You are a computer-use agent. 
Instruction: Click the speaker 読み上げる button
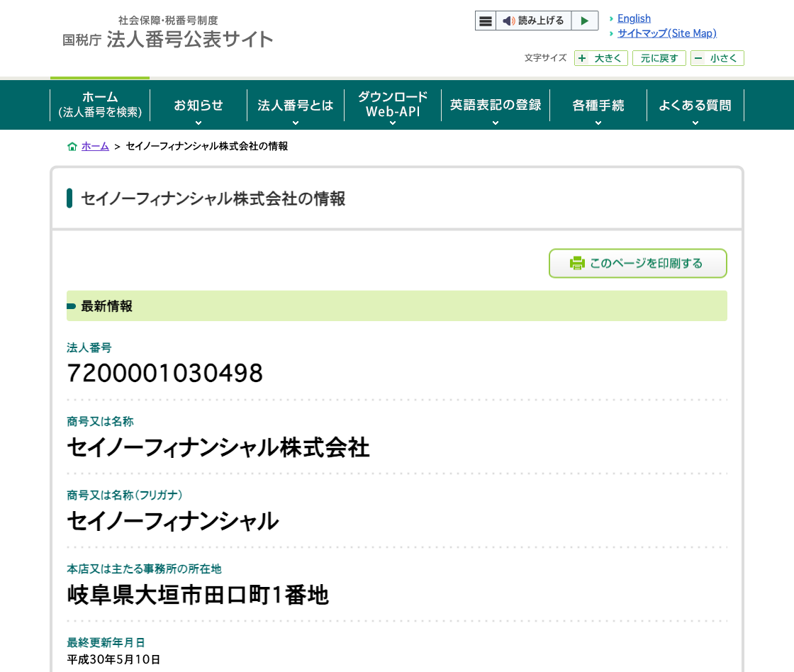tap(534, 21)
